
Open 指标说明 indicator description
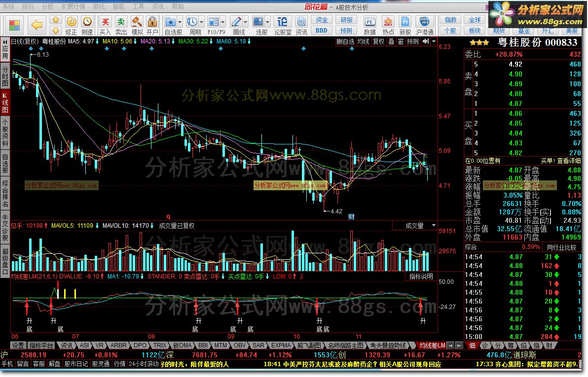pos(421,276)
